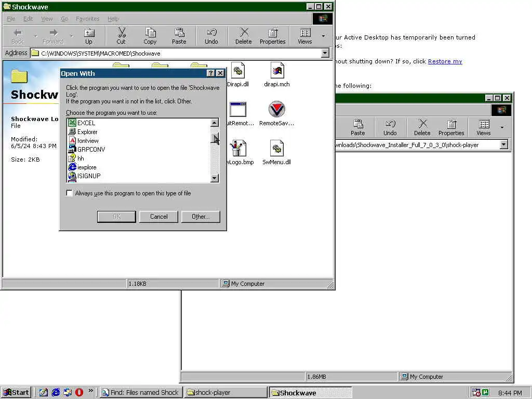
Task: Click Delete icon in Shockwave window toolbar
Action: [x=244, y=36]
